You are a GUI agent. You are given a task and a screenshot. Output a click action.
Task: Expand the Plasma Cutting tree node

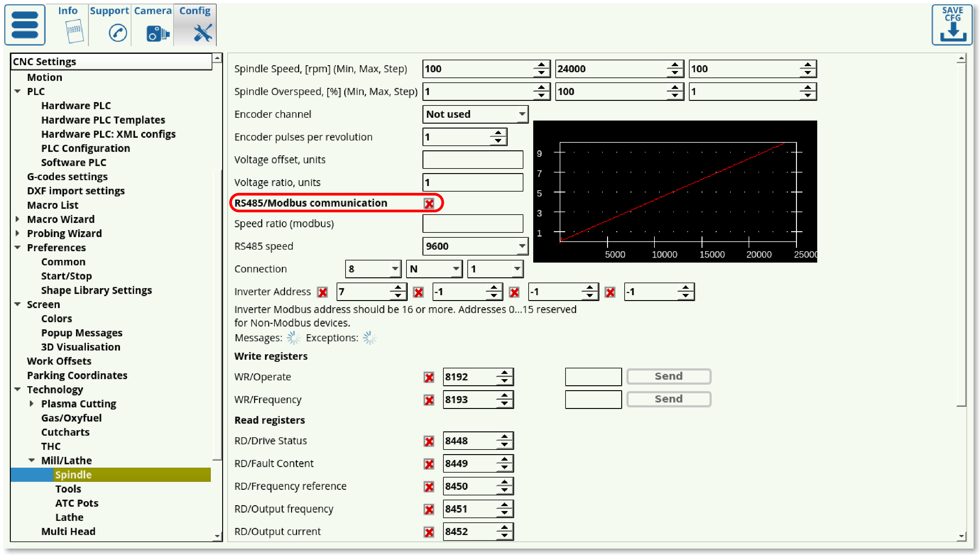(32, 403)
